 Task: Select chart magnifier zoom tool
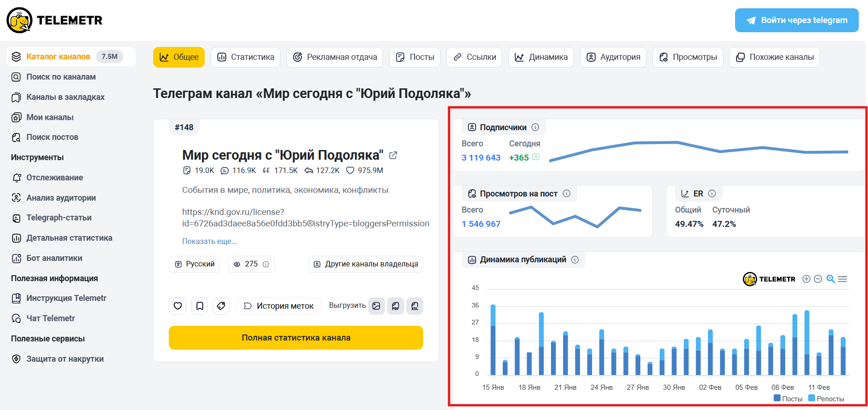click(831, 279)
